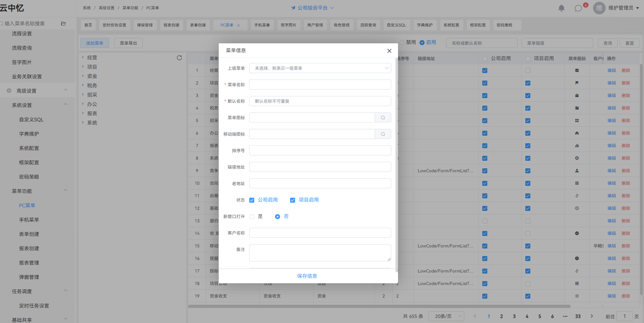Open the notification bell icon
Screen dimensions: 644x323
pos(562,8)
